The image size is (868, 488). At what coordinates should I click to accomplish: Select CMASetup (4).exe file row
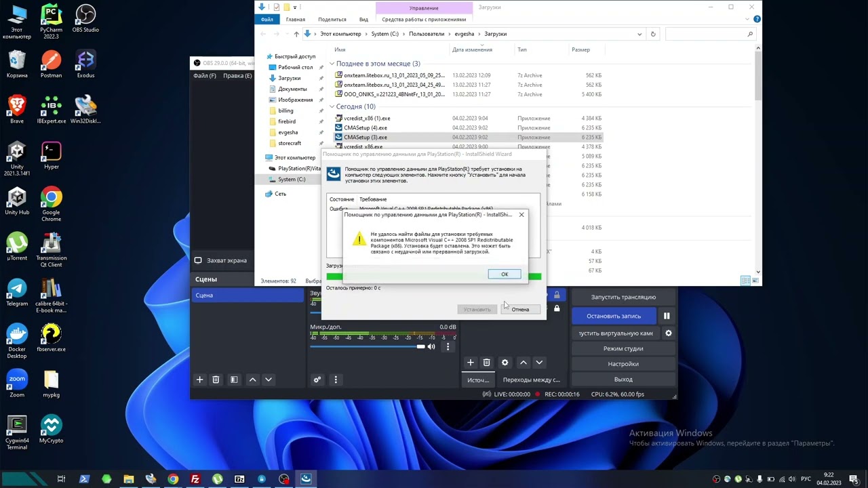468,127
